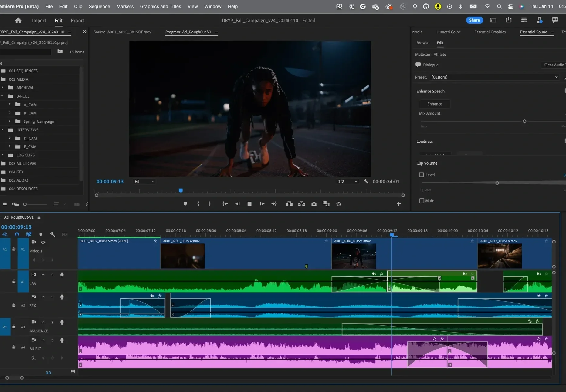
Task: Click the Home icon in the workspace bar
Action: point(18,20)
